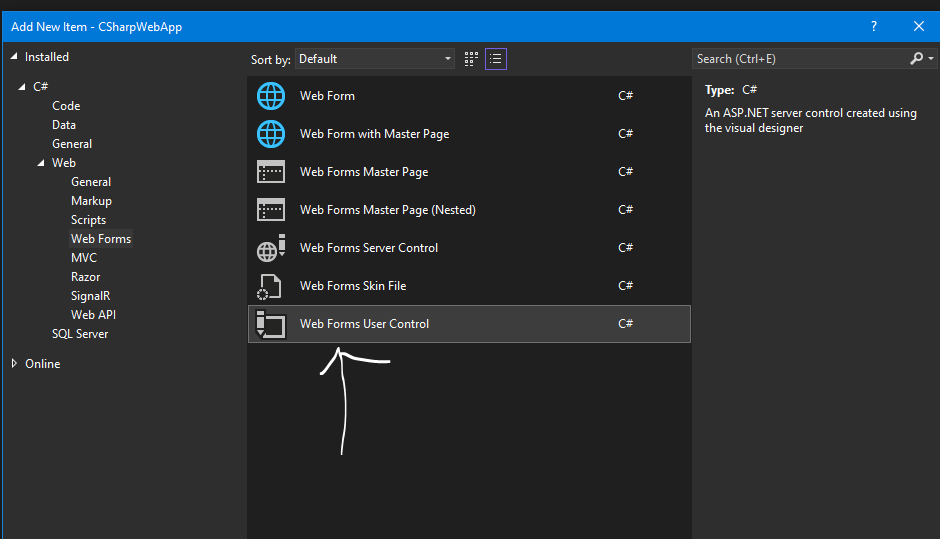The height and width of the screenshot is (539, 940).
Task: Select the Online tree label
Action: pyautogui.click(x=43, y=364)
